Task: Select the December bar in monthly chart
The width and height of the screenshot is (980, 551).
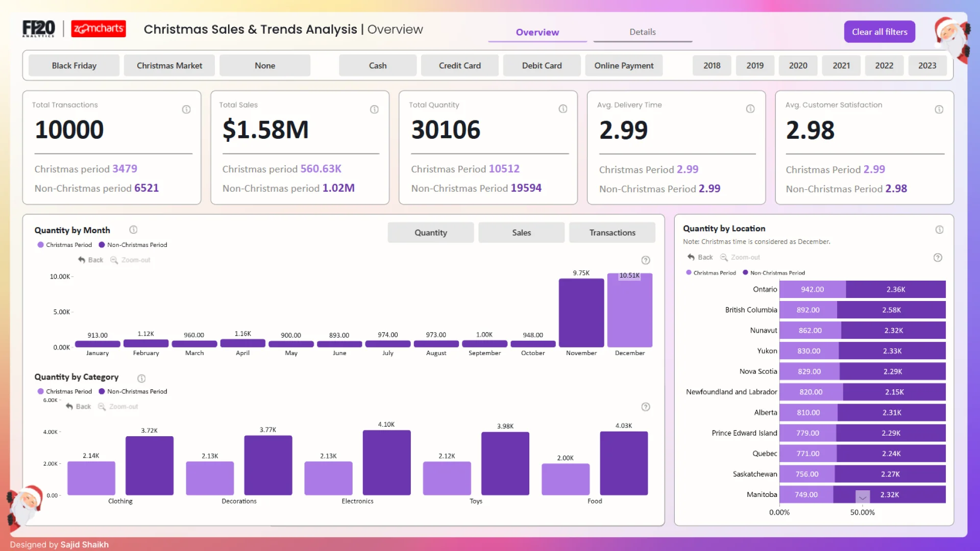Action: pos(630,310)
